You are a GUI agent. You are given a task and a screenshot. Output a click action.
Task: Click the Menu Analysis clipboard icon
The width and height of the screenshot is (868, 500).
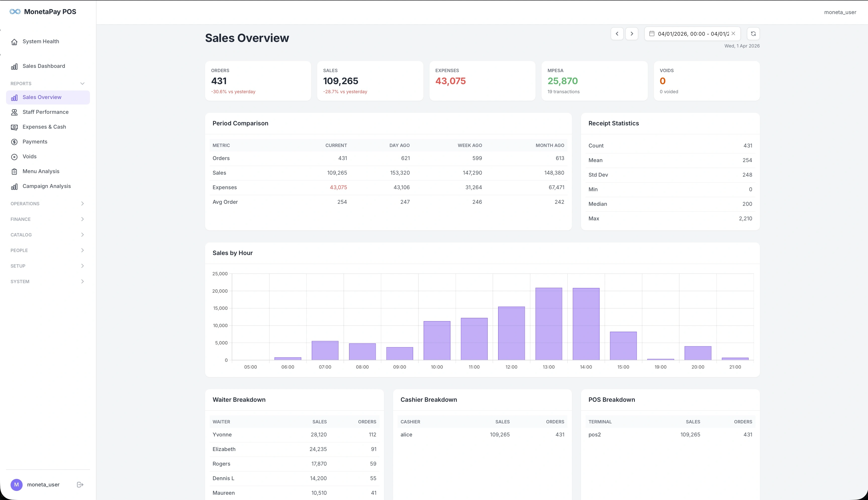pos(14,171)
